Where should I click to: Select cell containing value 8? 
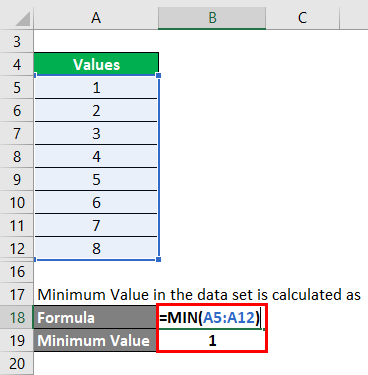pyautogui.click(x=96, y=248)
